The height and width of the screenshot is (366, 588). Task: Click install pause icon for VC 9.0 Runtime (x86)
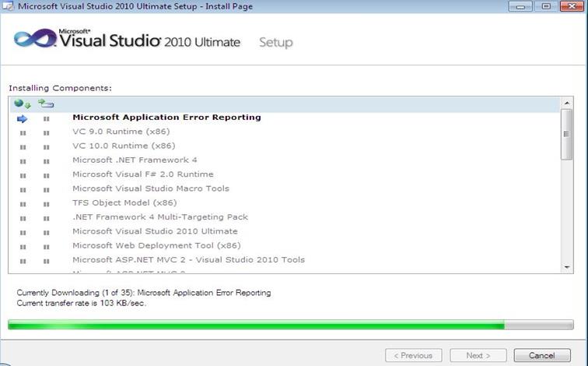[46, 133]
